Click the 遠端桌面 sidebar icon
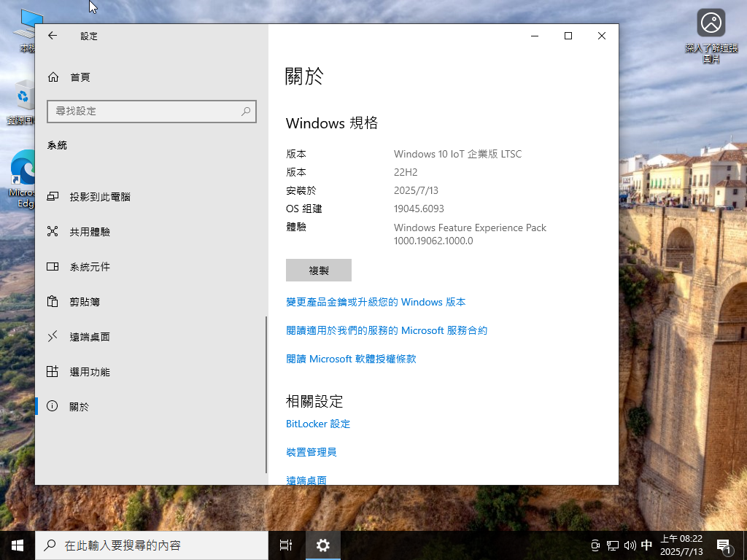 [53, 337]
